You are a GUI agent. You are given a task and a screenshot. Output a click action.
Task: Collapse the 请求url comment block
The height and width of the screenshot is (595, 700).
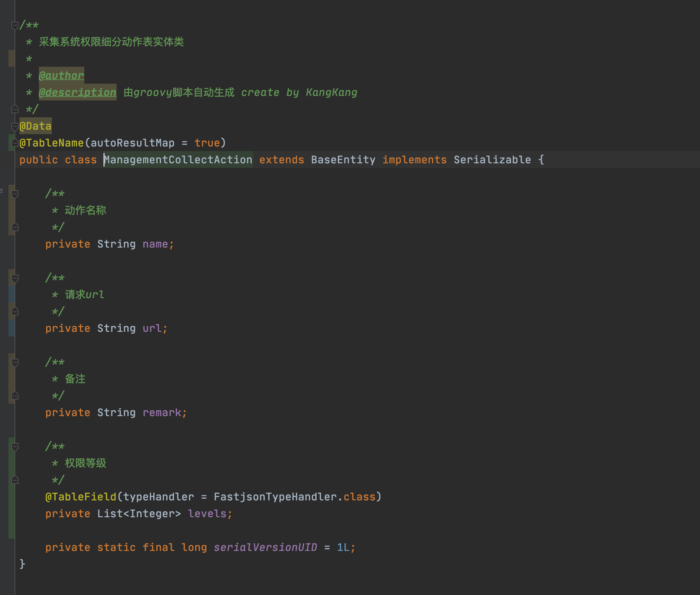(x=14, y=277)
